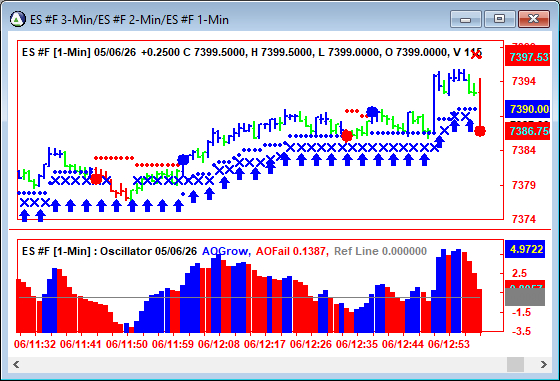Screen dimensions: 560x381
Task: Click the ES #F [1-Min] price chart header
Action: click(252, 52)
